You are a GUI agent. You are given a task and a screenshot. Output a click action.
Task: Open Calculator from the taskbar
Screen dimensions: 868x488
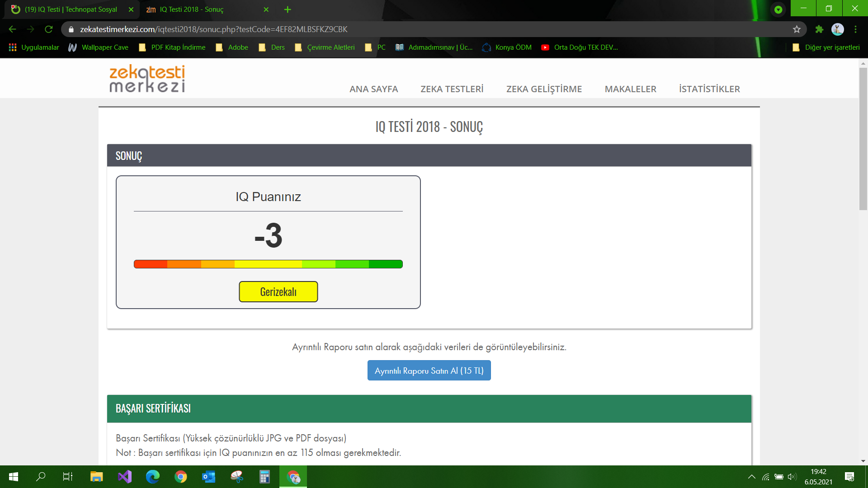[x=264, y=477]
